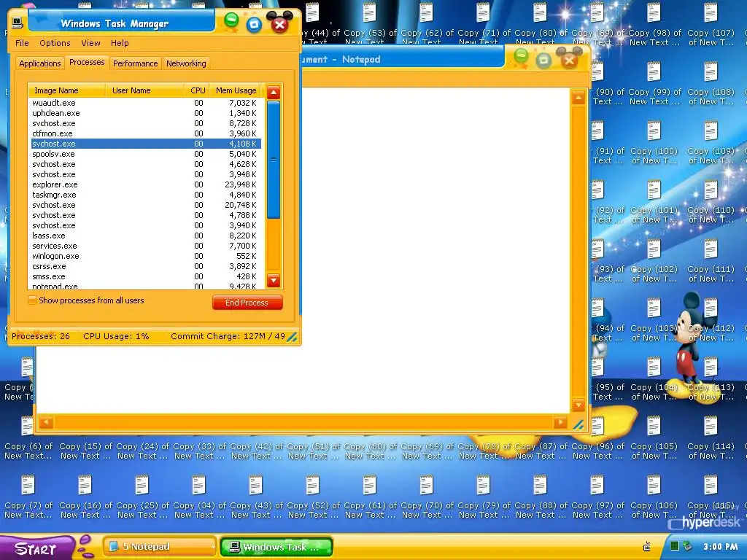This screenshot has width=747, height=560.
Task: Open the View menu in Task Manager
Action: coord(90,43)
